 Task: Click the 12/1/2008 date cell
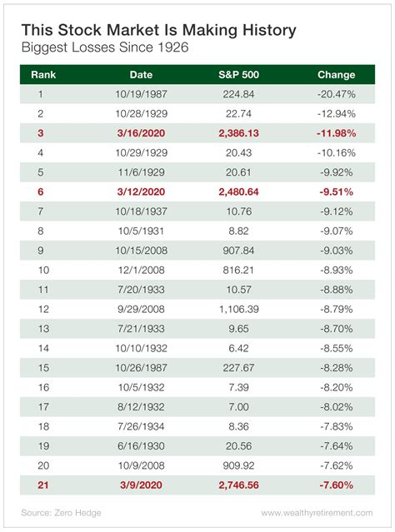pos(141,270)
